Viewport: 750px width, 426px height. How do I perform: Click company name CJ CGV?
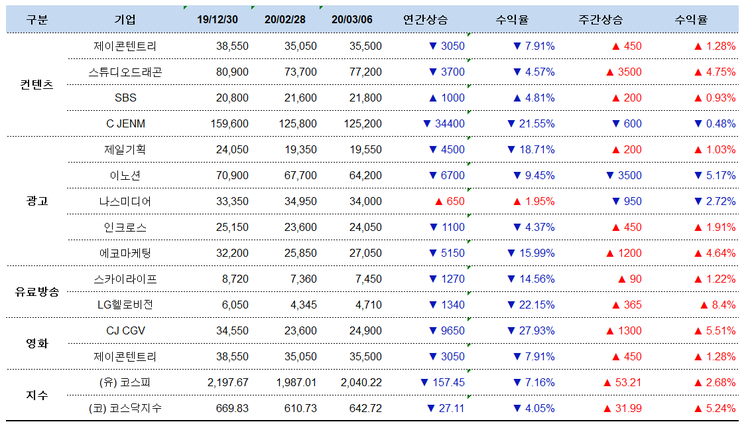click(125, 330)
